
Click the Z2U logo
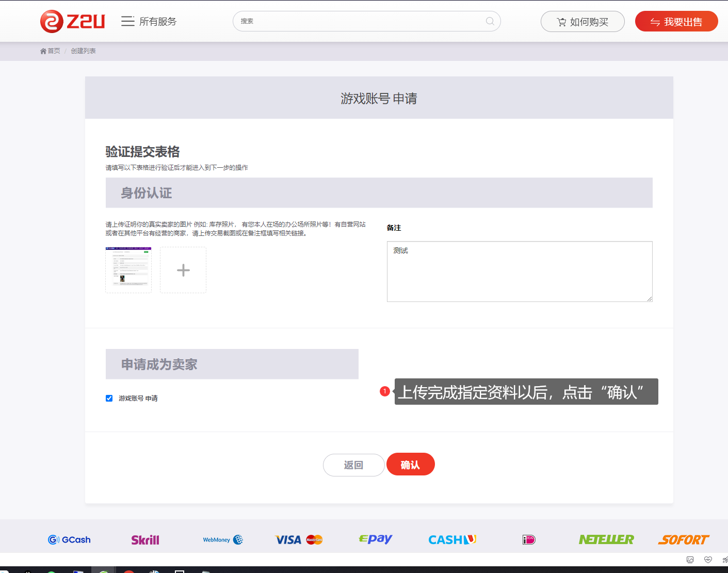pos(72,22)
